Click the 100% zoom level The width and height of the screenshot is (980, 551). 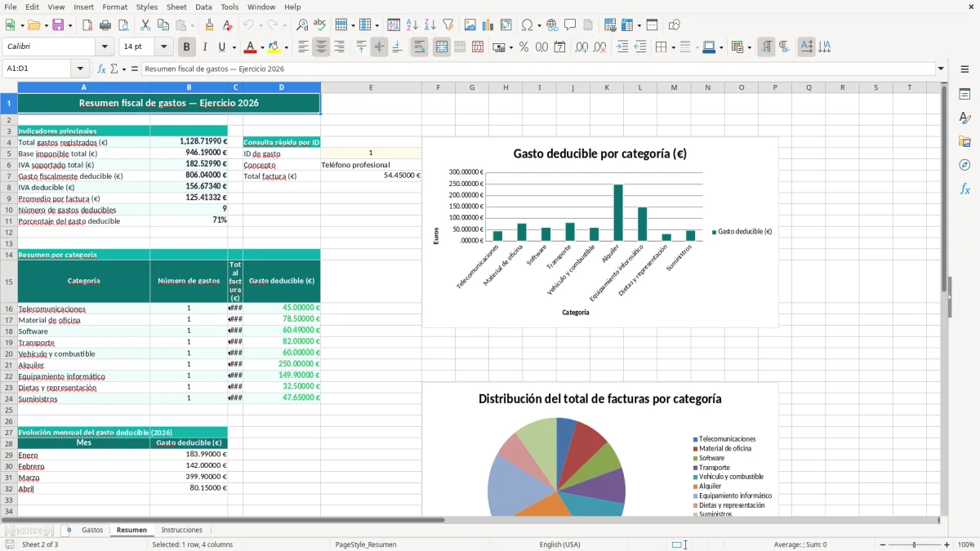tap(966, 544)
